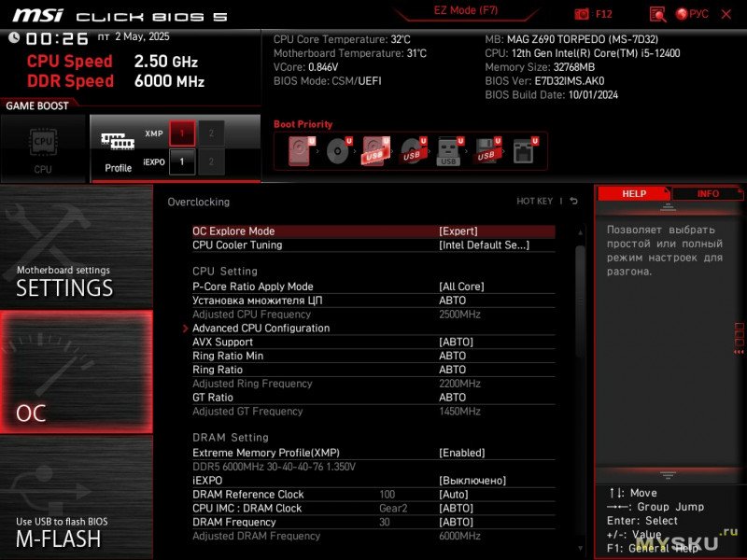Select the network boot device icon
The image size is (747, 560).
coord(525,151)
